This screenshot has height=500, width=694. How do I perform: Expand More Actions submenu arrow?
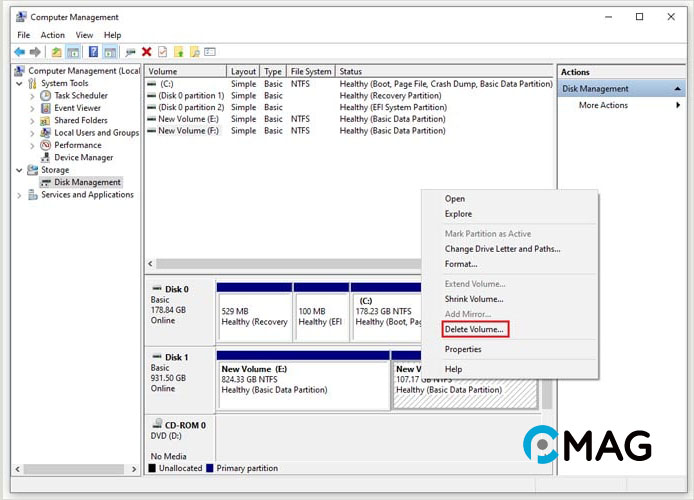tap(679, 105)
